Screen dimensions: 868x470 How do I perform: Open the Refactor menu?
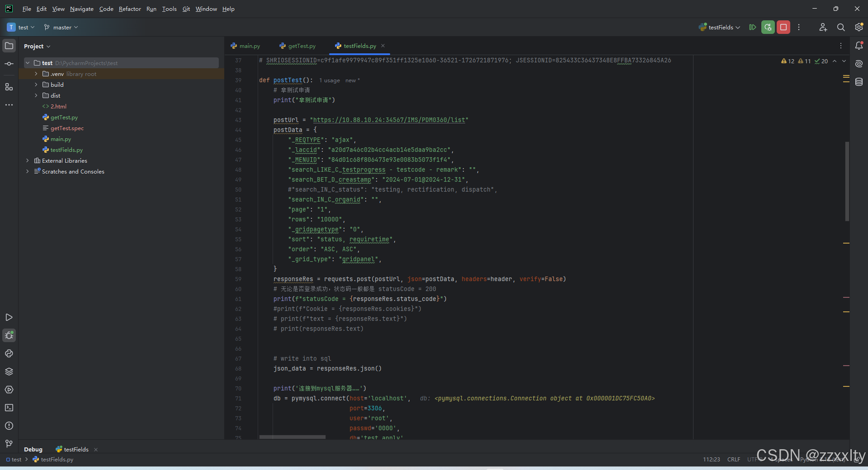[130, 9]
